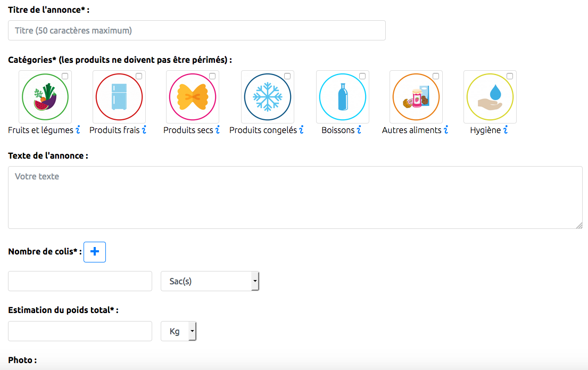Expand the Kg weight unit dropdown
Viewport: 588px width, 370px height.
(178, 331)
